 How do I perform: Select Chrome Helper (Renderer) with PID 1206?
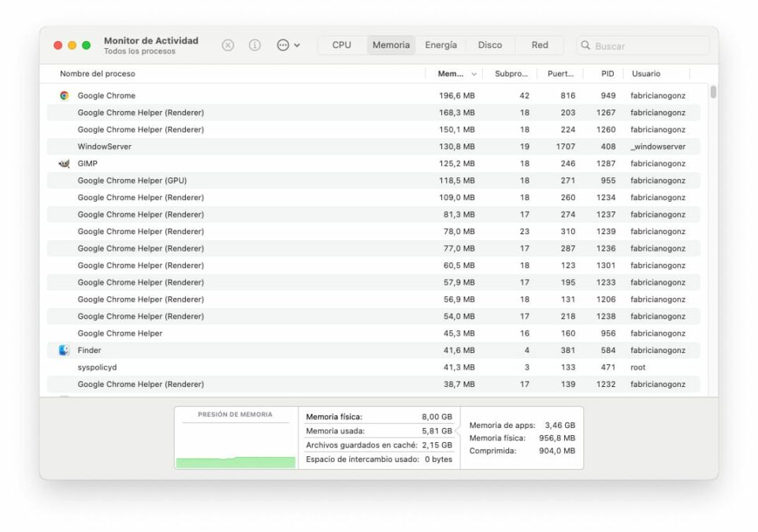point(373,299)
